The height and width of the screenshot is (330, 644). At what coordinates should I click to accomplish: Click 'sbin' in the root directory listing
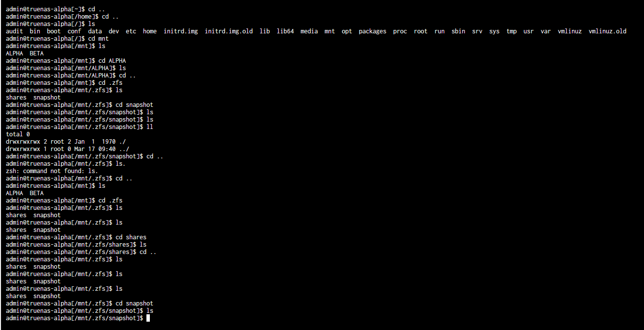pyautogui.click(x=458, y=31)
